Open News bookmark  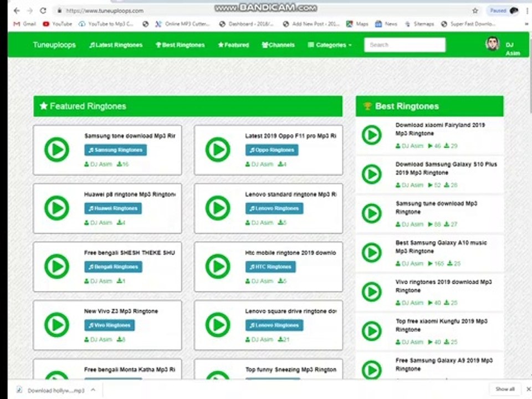pos(386,24)
